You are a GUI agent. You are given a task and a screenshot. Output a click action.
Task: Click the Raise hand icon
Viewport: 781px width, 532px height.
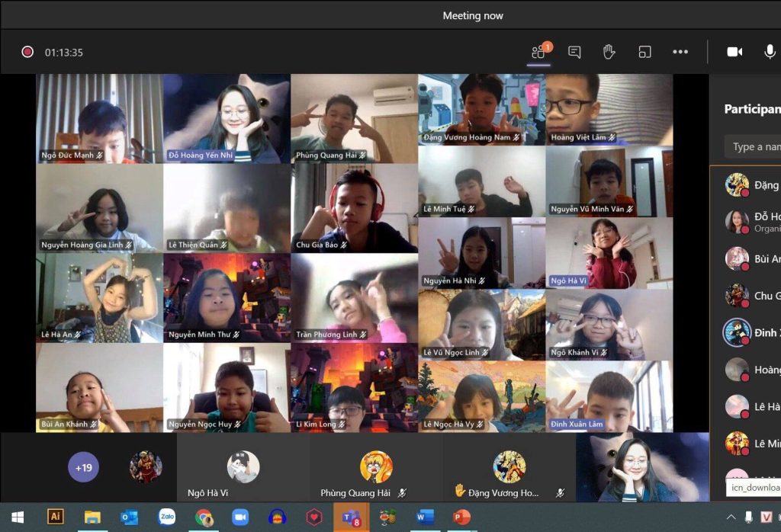coord(609,52)
